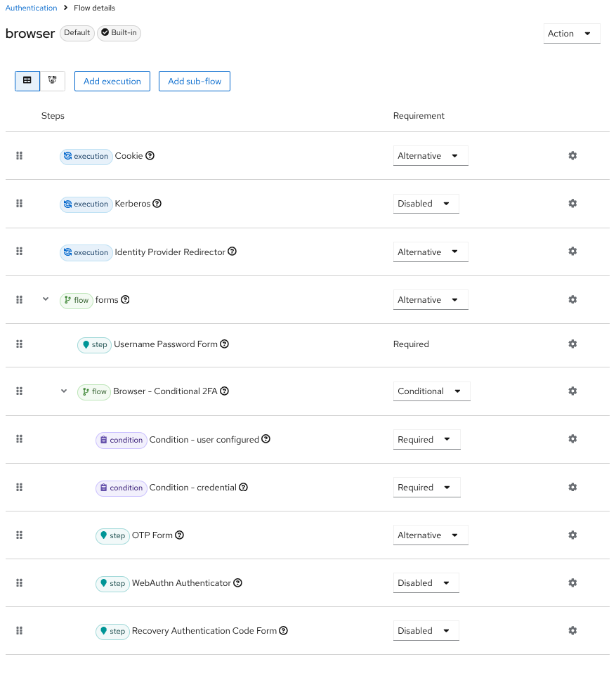Open the requirement dropdown for Kerberos
The width and height of the screenshot is (616, 678).
[426, 202]
